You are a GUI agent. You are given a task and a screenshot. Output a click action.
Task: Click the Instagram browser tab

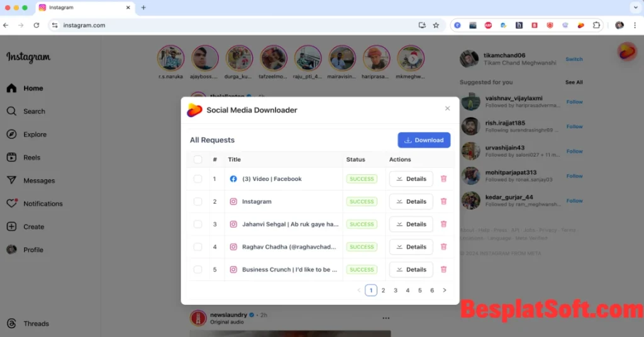tap(86, 8)
